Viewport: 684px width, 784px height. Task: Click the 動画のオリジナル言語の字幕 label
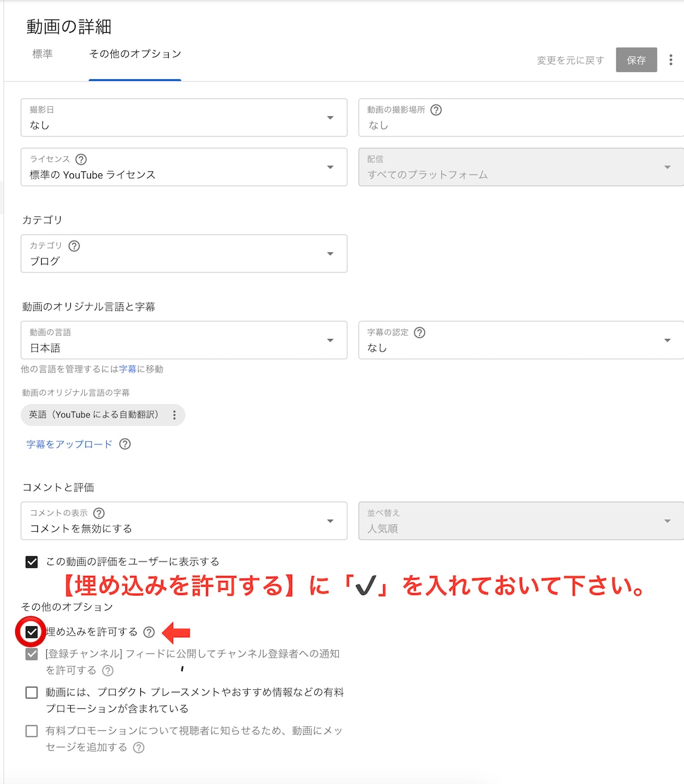coord(76,393)
